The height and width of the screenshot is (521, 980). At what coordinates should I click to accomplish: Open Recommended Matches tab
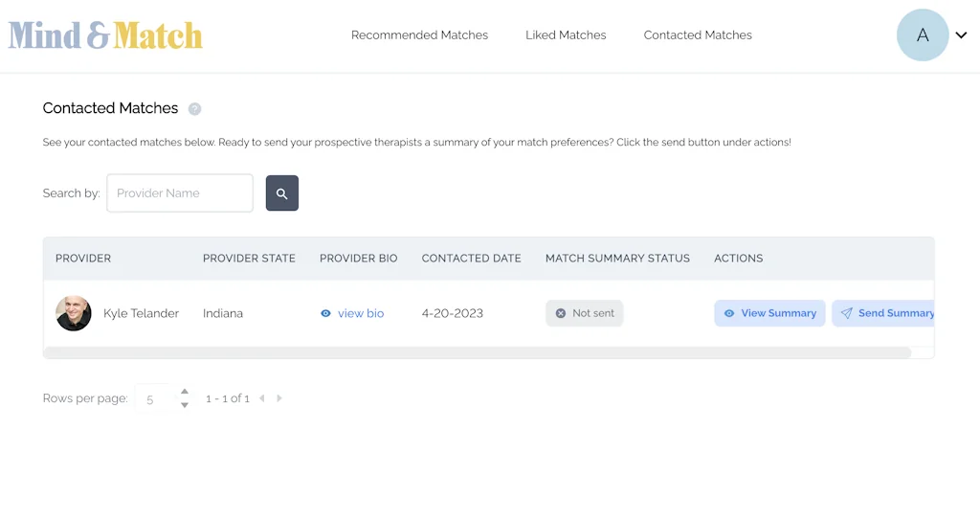click(419, 35)
